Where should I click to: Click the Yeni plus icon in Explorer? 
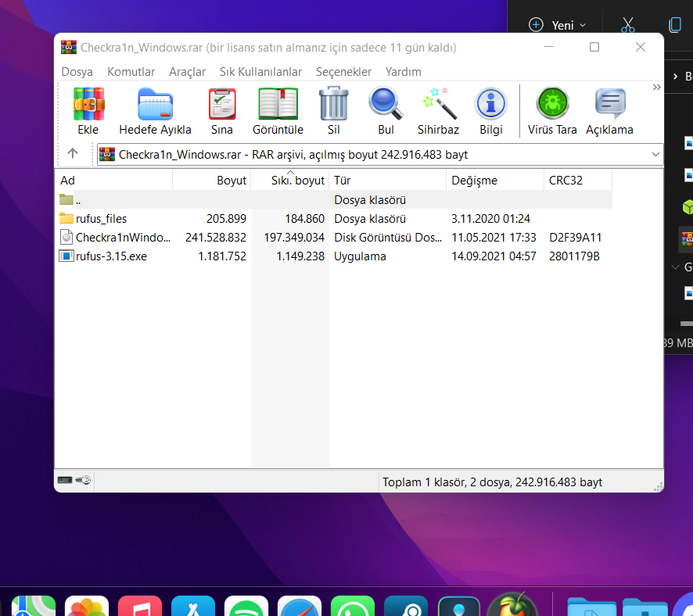(x=536, y=25)
